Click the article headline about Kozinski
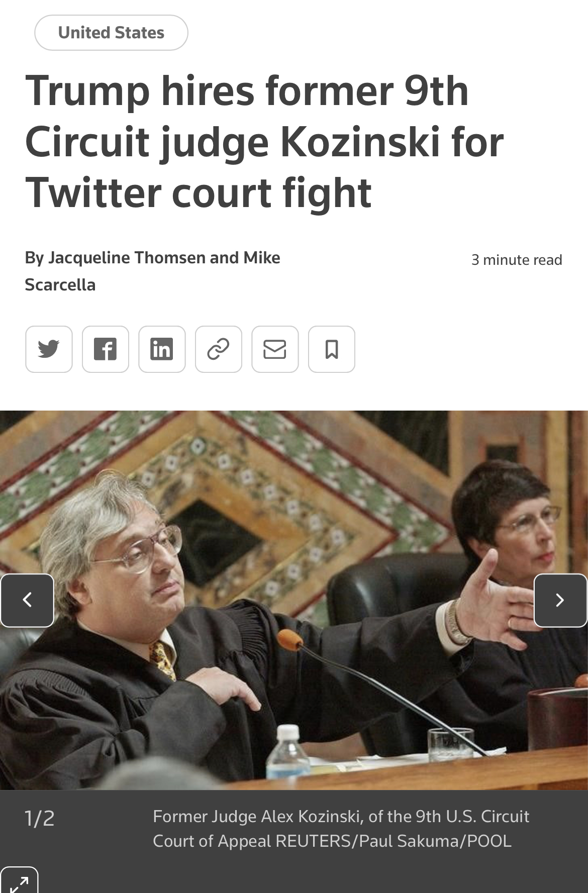 (264, 141)
